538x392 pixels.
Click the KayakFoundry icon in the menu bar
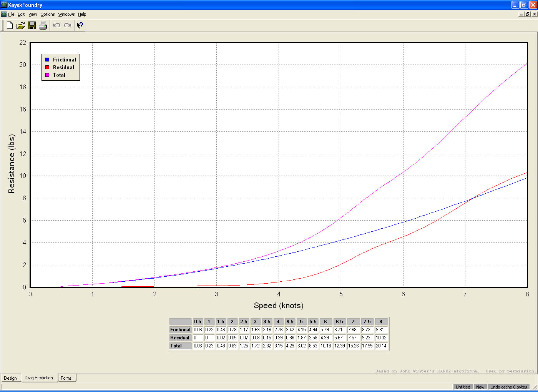(x=4, y=14)
